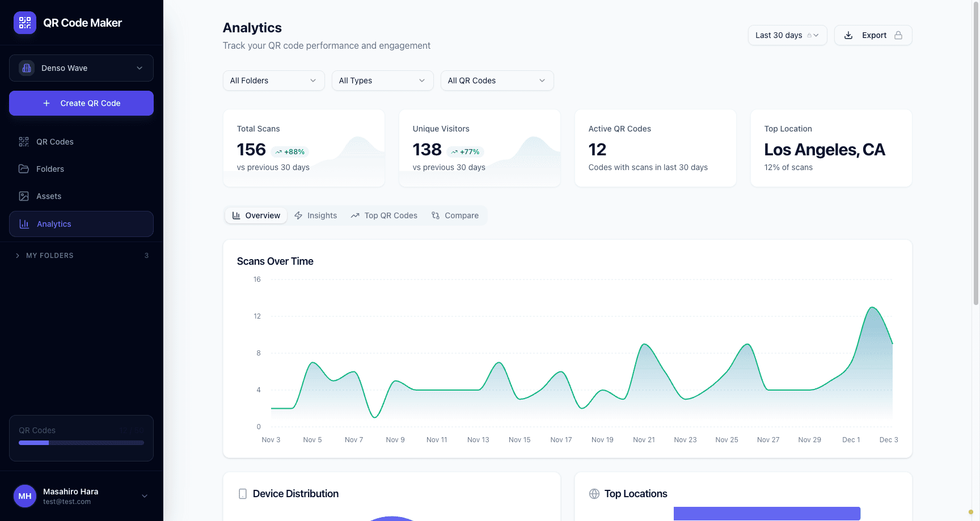Click the QR Code Maker logo icon
This screenshot has width=980, height=521.
click(24, 23)
